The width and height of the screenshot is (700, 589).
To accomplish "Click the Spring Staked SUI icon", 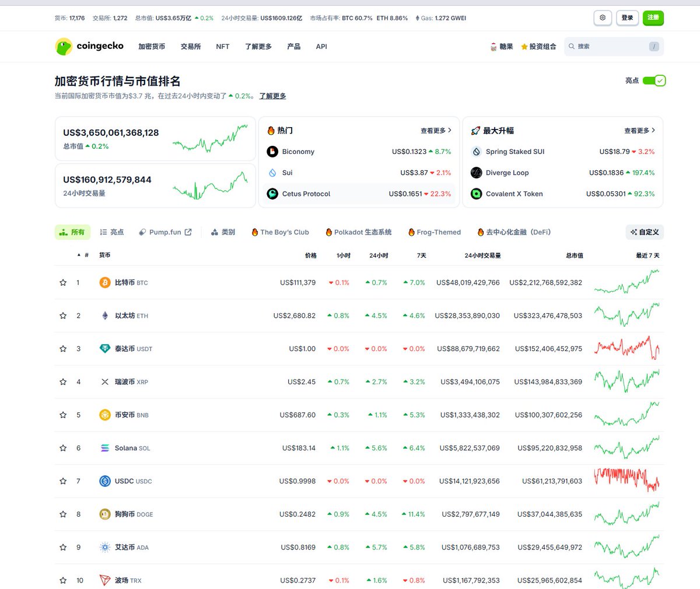I will click(x=476, y=152).
